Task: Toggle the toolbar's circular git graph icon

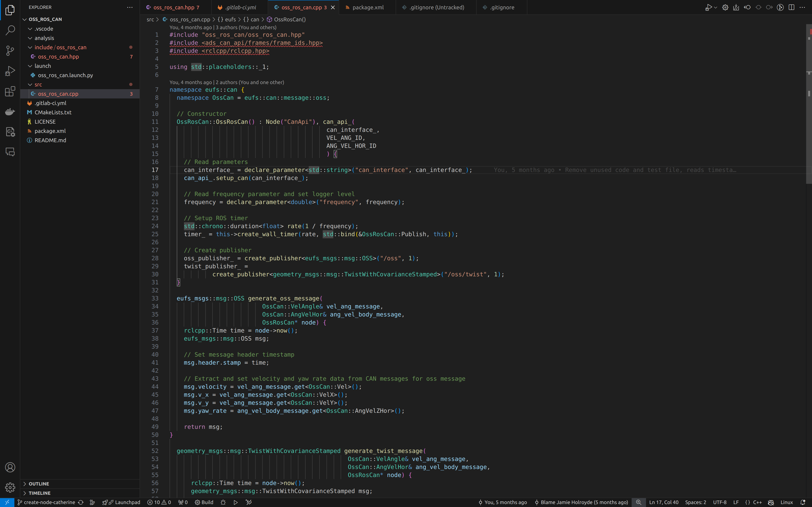Action: tap(780, 7)
